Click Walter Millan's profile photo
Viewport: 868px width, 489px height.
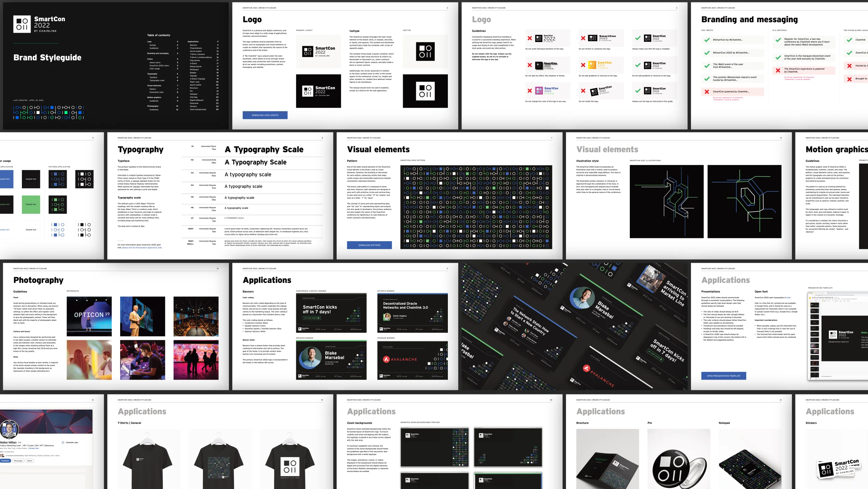click(x=9, y=430)
